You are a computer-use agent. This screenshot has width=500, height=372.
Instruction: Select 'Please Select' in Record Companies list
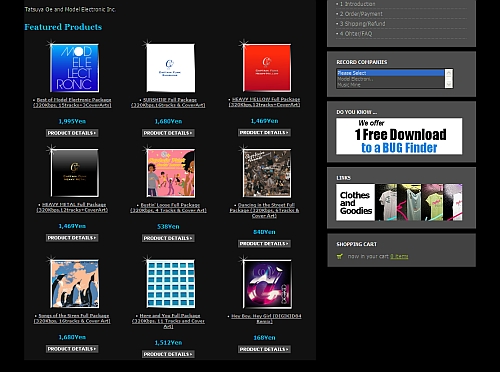[x=390, y=73]
